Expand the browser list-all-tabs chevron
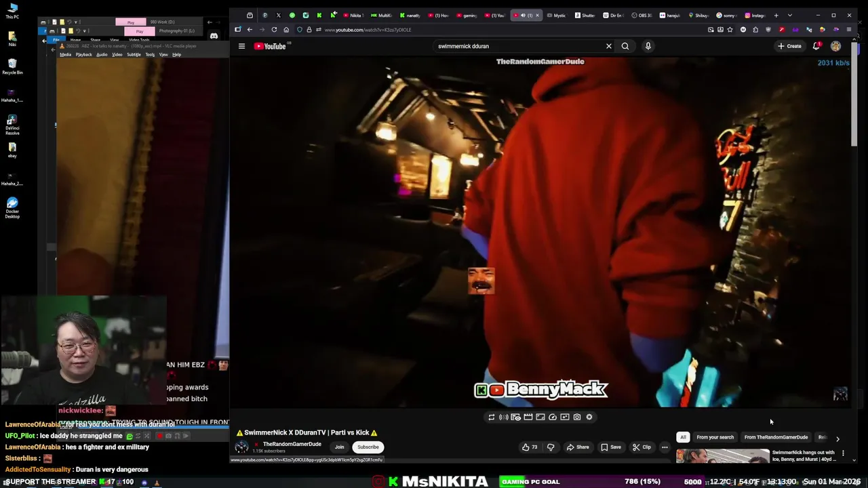This screenshot has width=868, height=488. (x=790, y=15)
